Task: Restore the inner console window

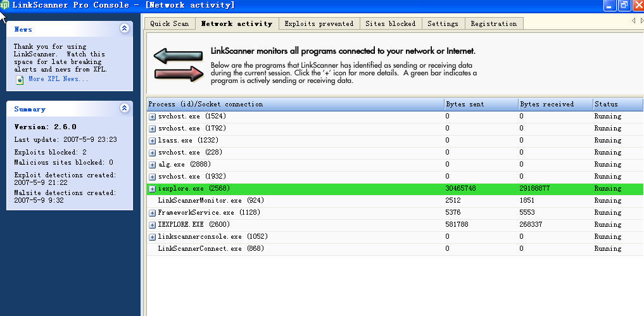Action: click(x=624, y=5)
